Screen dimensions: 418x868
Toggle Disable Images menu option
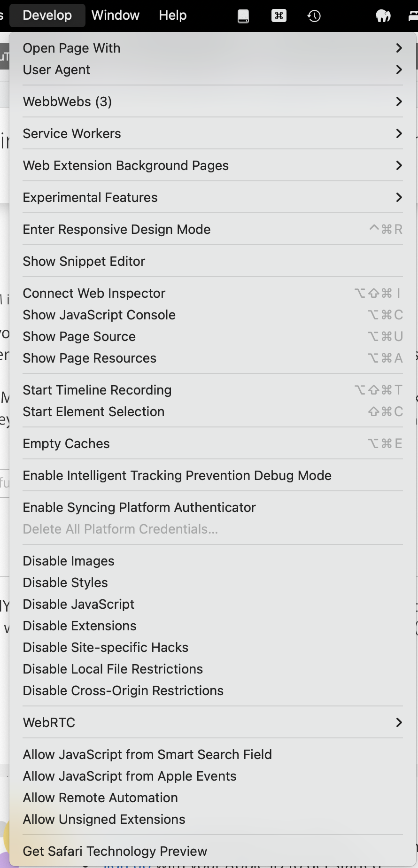(x=69, y=561)
